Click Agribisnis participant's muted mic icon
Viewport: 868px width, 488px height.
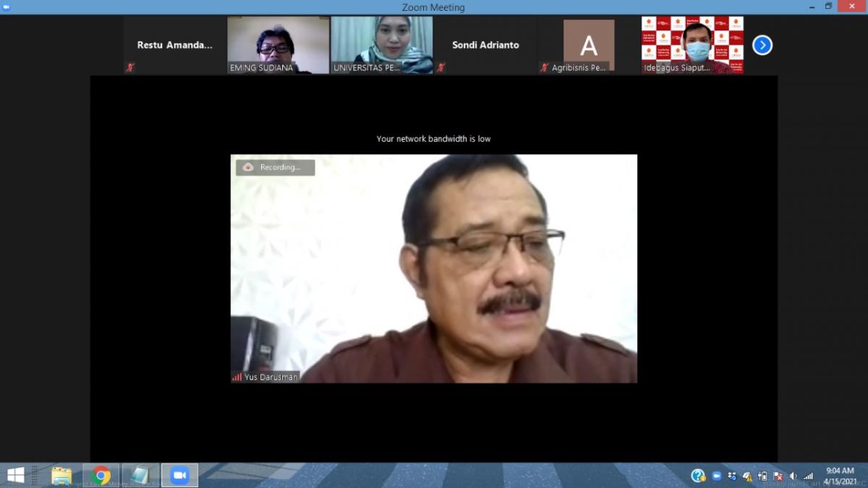coord(545,67)
